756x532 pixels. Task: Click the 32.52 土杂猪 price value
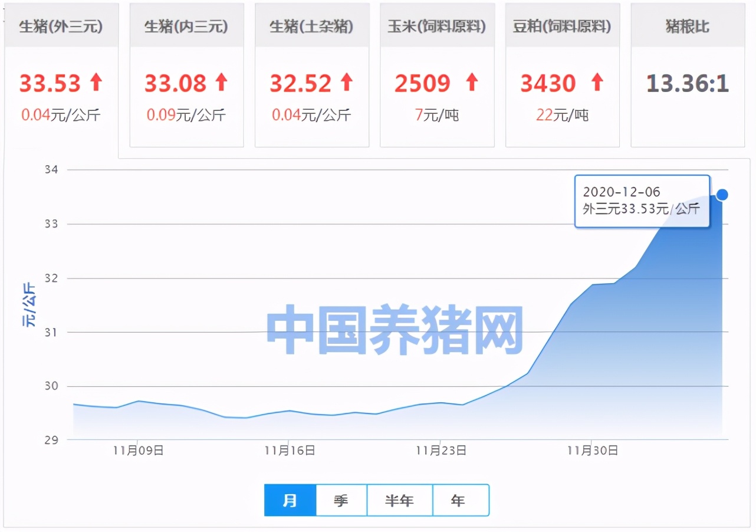(301, 83)
